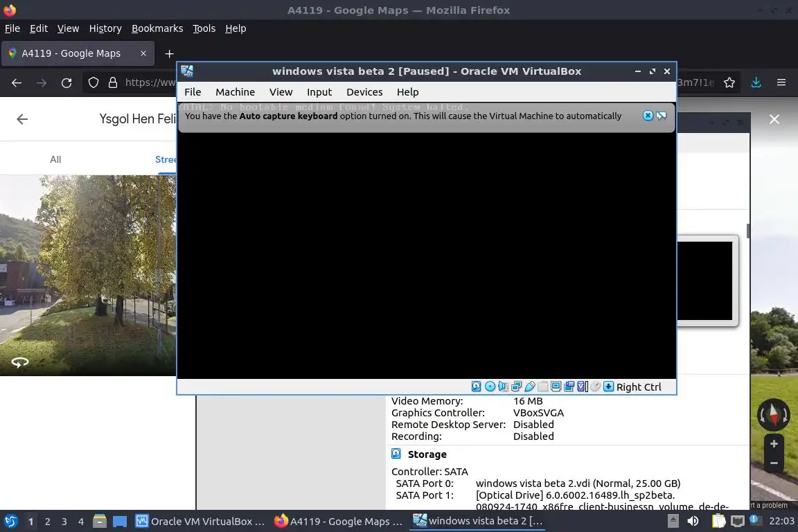
Task: Click the mouse integration indicator in VM status bar
Action: tap(596, 387)
